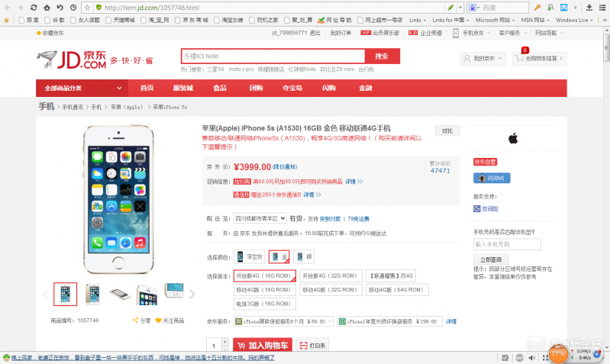The height and width of the screenshot is (364, 610).
Task: Open the 夺宝岛 nav tab
Action: (292, 88)
